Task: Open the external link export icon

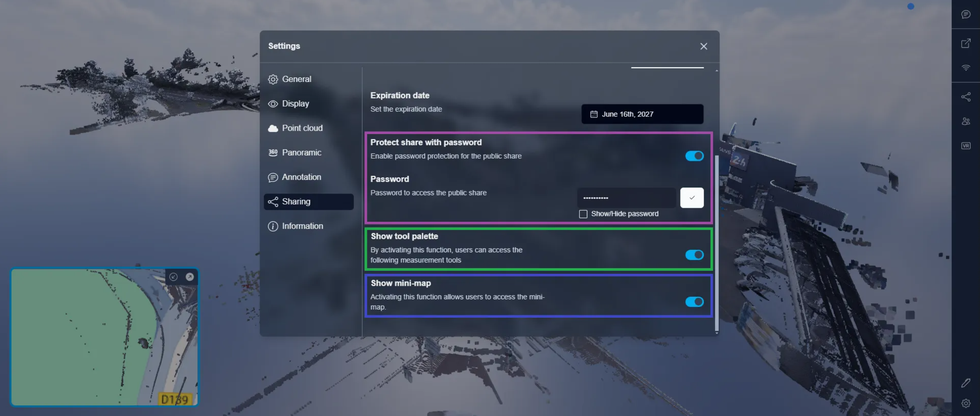Action: click(966, 43)
